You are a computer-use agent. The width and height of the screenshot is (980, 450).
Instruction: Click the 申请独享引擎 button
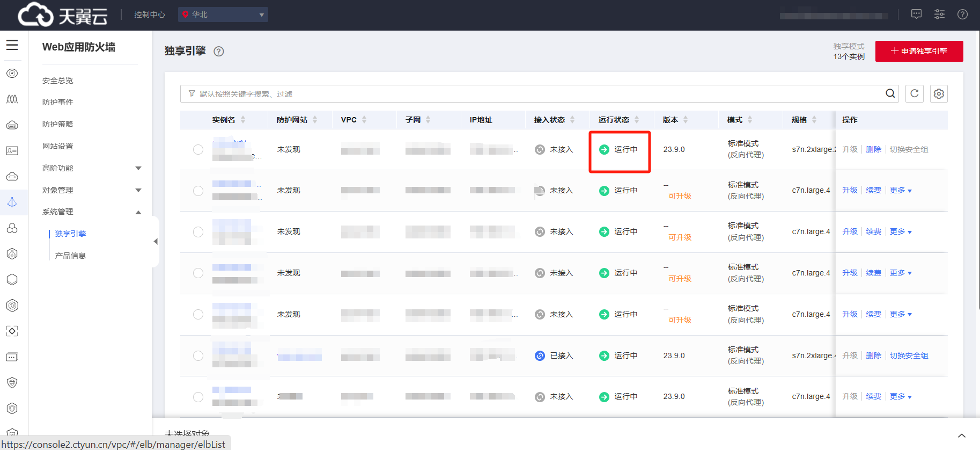tap(919, 51)
